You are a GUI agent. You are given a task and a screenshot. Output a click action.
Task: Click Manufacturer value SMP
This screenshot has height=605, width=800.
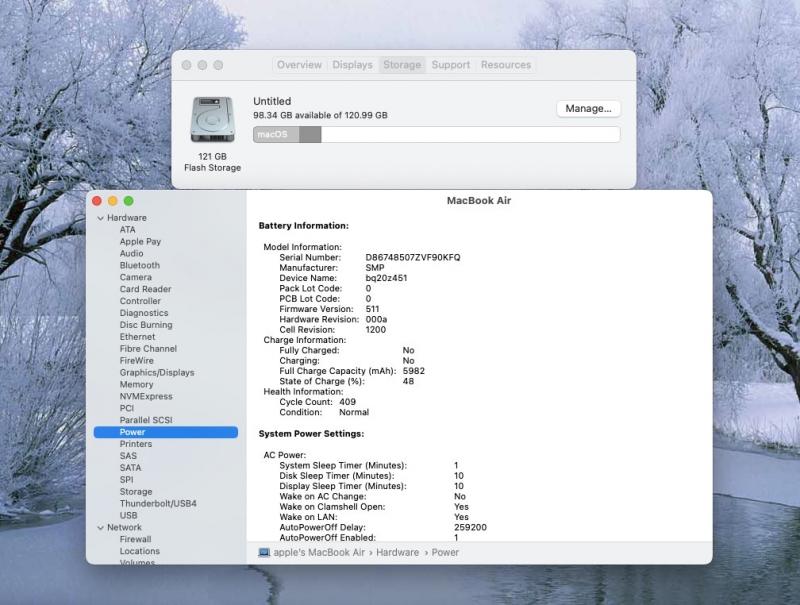375,268
